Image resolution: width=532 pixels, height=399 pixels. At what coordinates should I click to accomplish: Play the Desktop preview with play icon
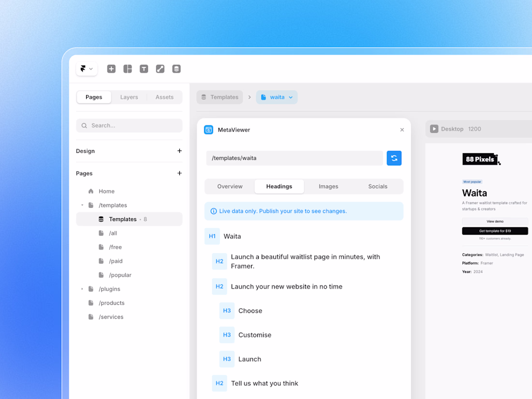pyautogui.click(x=434, y=129)
